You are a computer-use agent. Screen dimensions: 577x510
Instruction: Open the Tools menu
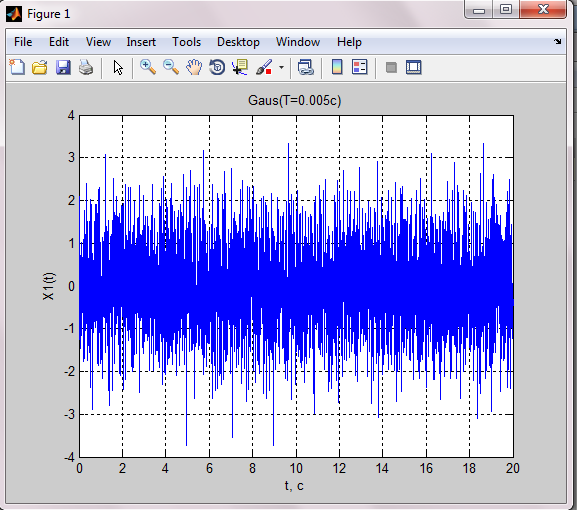tap(187, 42)
